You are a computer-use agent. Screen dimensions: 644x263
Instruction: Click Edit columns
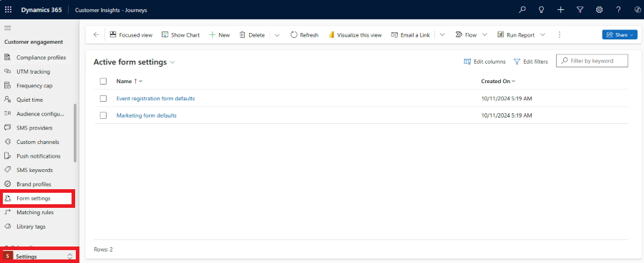click(x=484, y=62)
